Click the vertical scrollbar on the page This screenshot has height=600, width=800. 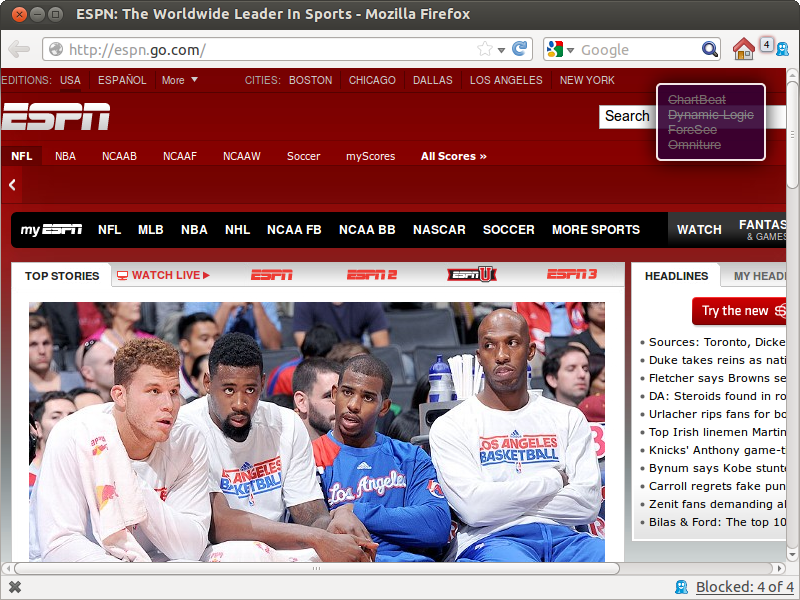click(792, 300)
